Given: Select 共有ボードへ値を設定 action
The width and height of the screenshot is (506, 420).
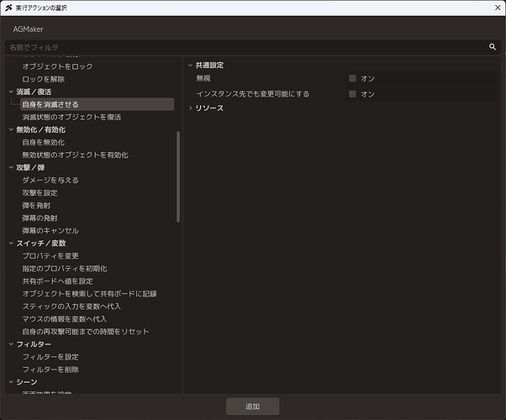Looking at the screenshot, I should click(x=57, y=281).
